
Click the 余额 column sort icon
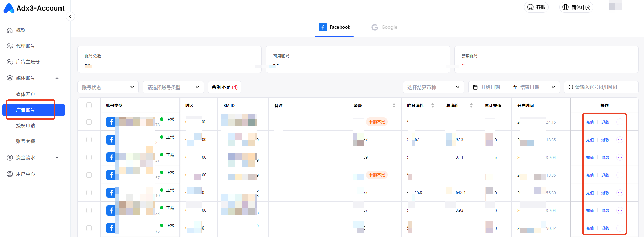(x=394, y=106)
